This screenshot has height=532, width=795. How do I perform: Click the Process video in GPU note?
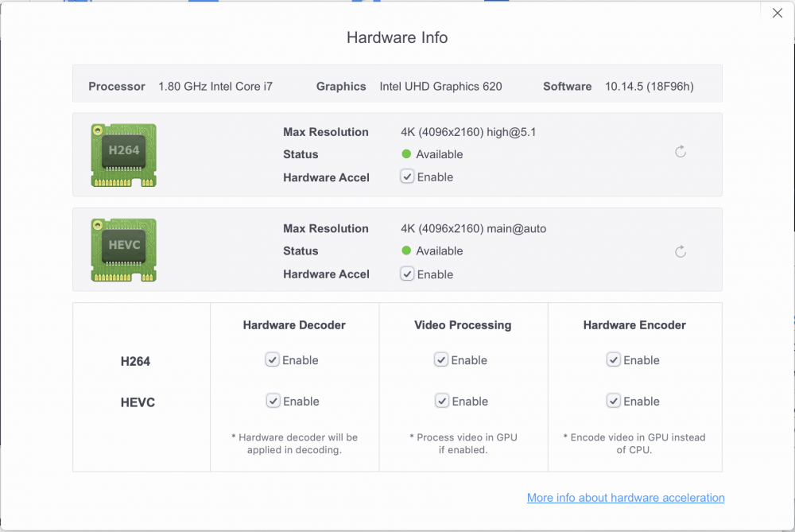tap(463, 443)
